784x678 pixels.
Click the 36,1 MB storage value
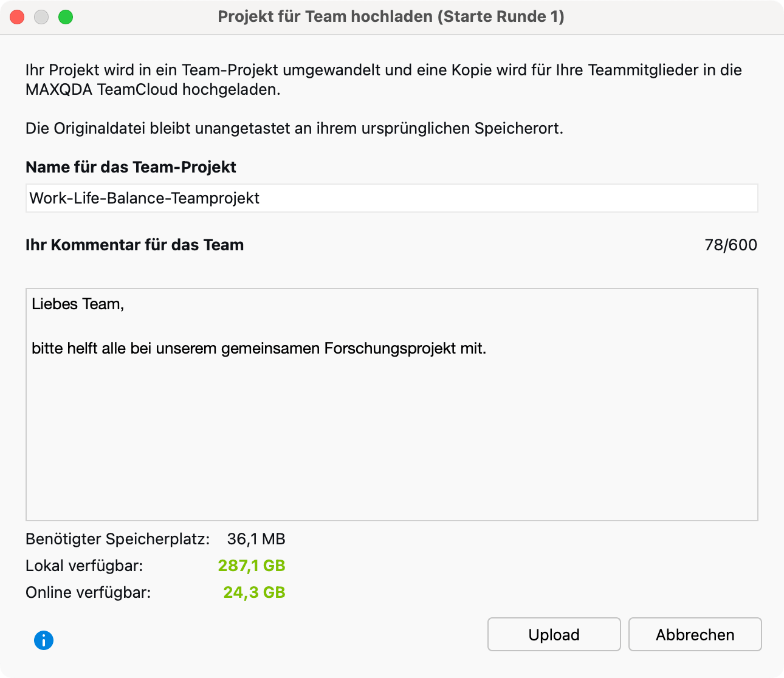click(256, 539)
